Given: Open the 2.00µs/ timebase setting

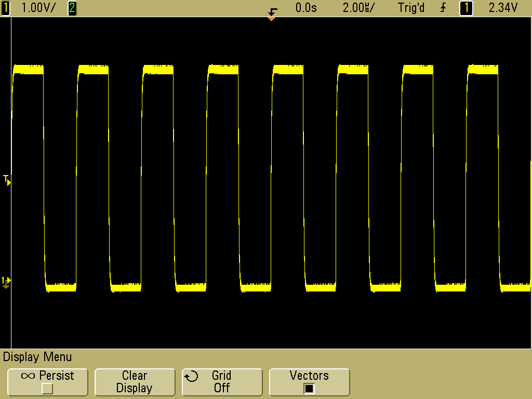Looking at the screenshot, I should pos(358,8).
